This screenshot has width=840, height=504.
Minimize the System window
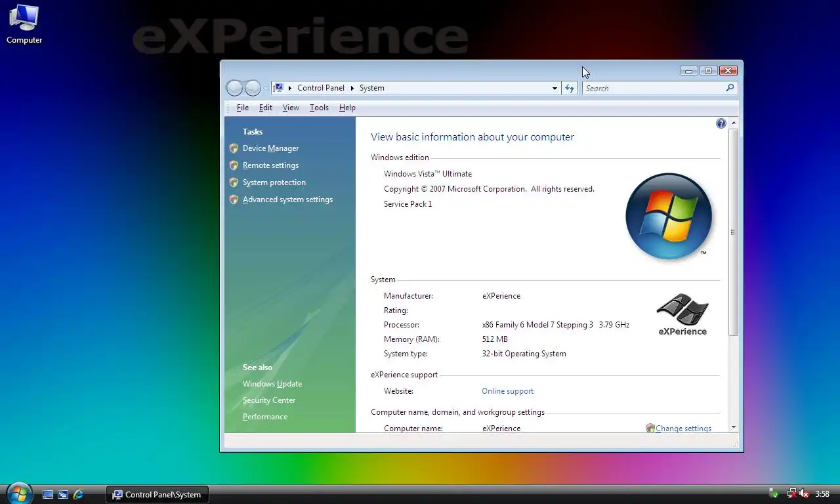pos(688,71)
